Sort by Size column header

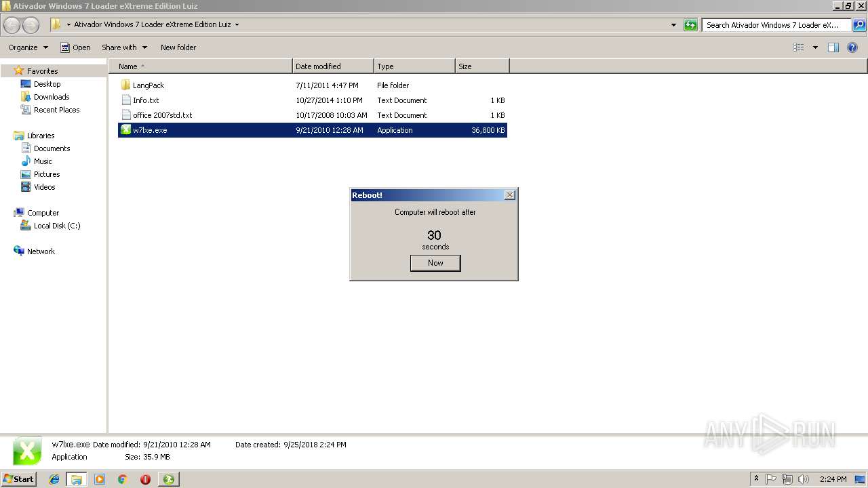(x=482, y=66)
